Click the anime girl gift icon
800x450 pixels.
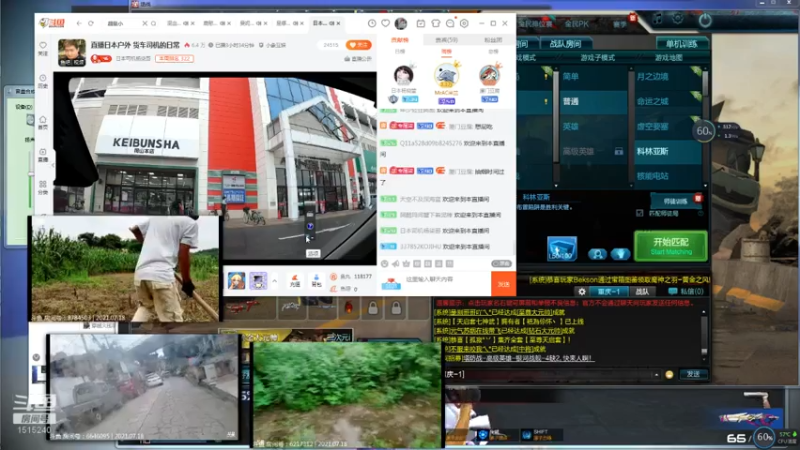click(236, 281)
